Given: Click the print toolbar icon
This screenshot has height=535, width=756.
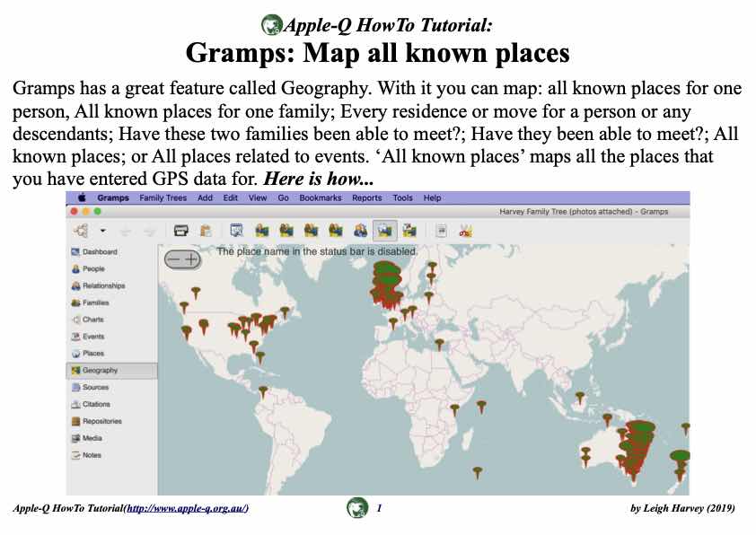Looking at the screenshot, I should [x=180, y=231].
